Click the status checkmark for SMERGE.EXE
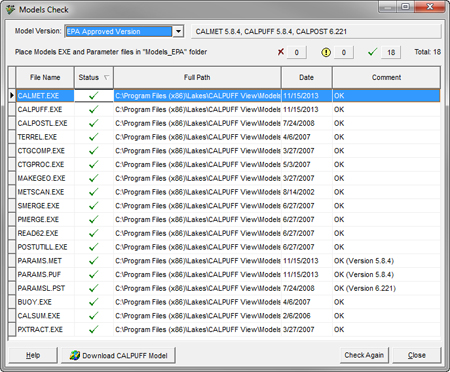 [x=94, y=205]
